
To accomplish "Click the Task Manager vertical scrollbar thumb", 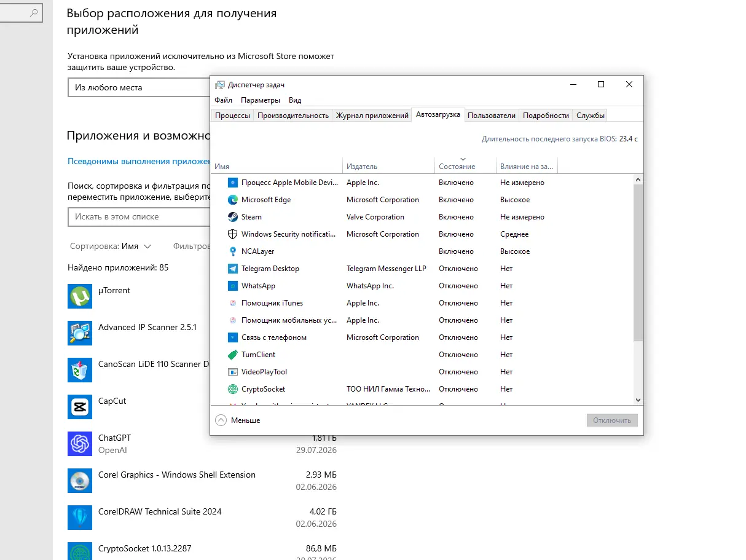I will 638,262.
